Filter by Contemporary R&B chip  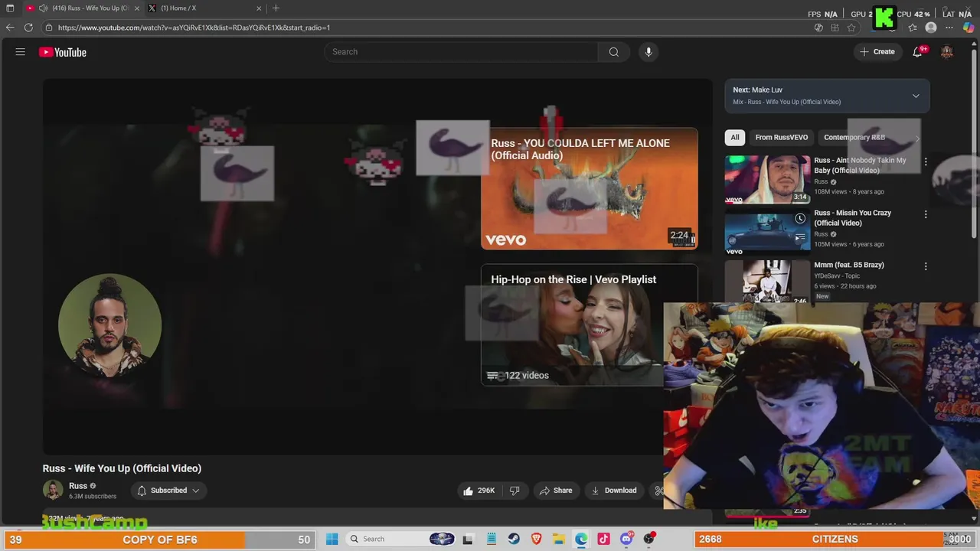pyautogui.click(x=854, y=138)
